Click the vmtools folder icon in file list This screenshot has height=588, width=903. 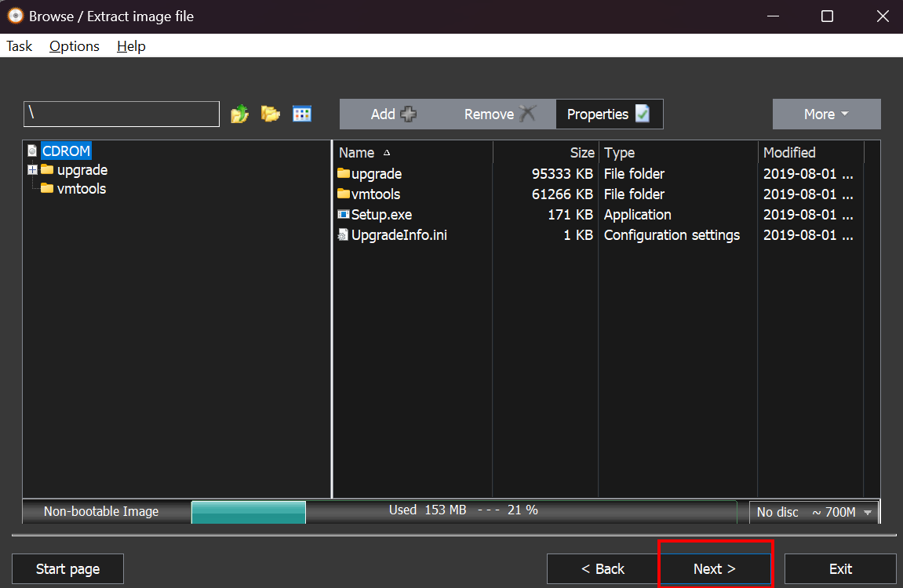344,194
